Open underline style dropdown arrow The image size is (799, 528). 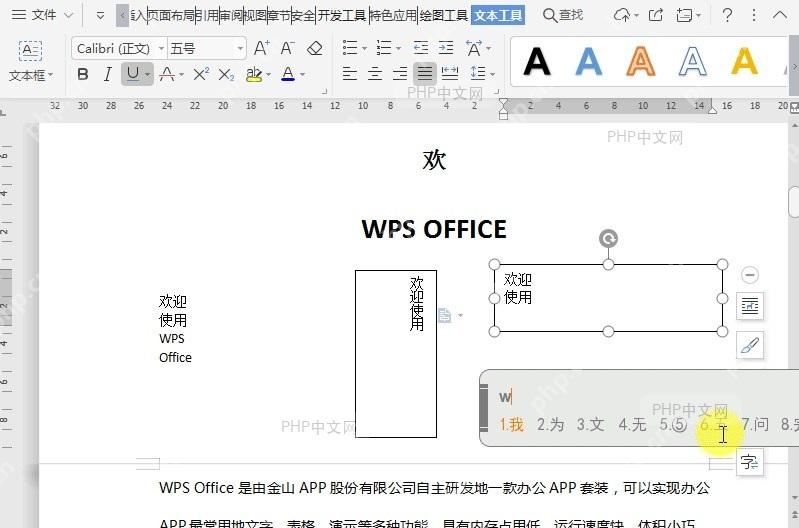tap(148, 75)
